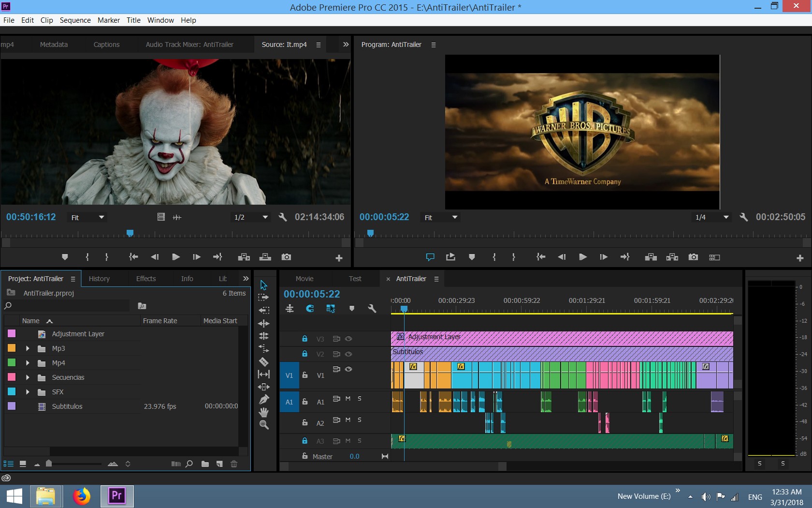Toggle V2 track output eye

348,354
